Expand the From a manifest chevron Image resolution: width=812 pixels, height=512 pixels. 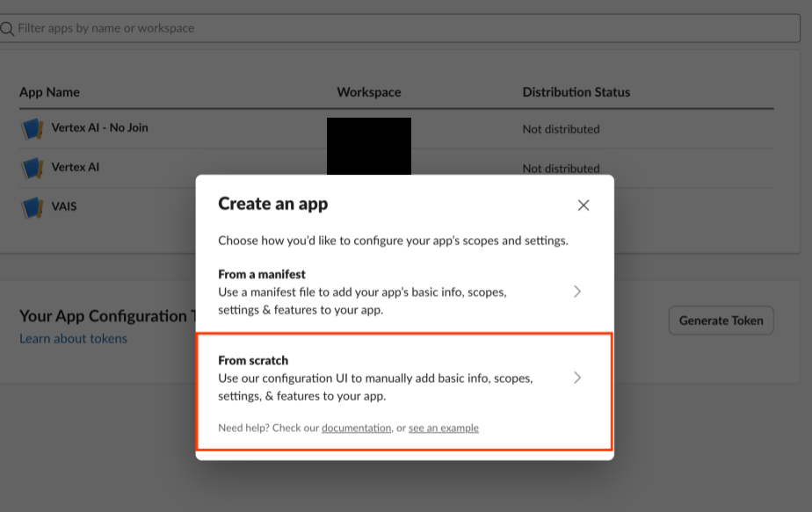click(577, 292)
